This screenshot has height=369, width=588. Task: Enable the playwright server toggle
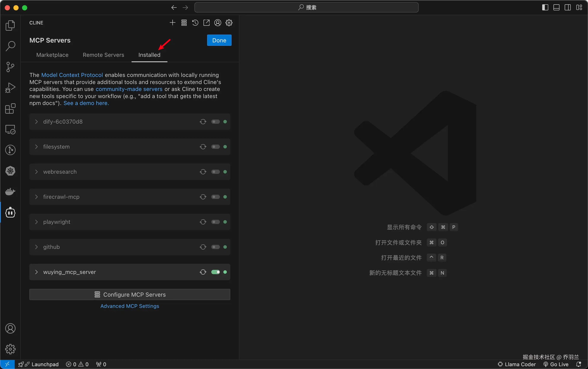coord(215,222)
